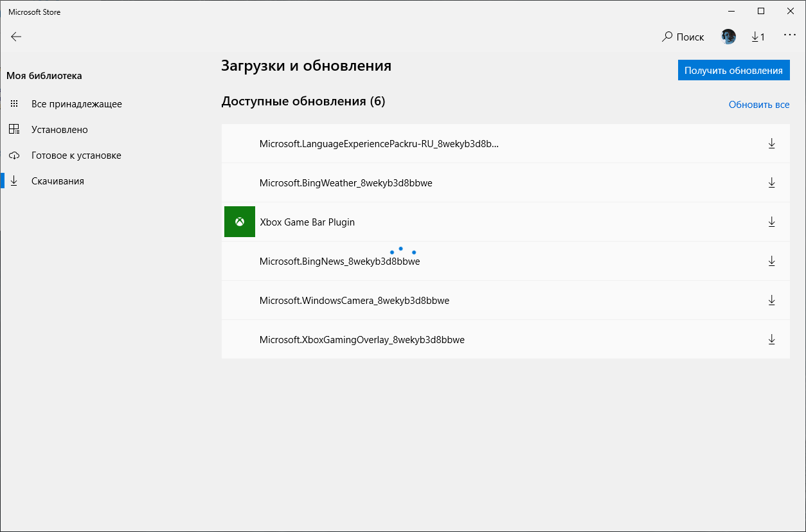The width and height of the screenshot is (806, 532).
Task: Download the Microsoft.LanguageExperiencePackru-RU update
Action: click(x=771, y=143)
